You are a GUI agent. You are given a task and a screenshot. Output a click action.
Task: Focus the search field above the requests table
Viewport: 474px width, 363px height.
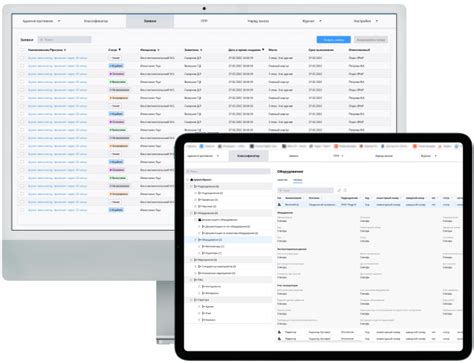64,40
